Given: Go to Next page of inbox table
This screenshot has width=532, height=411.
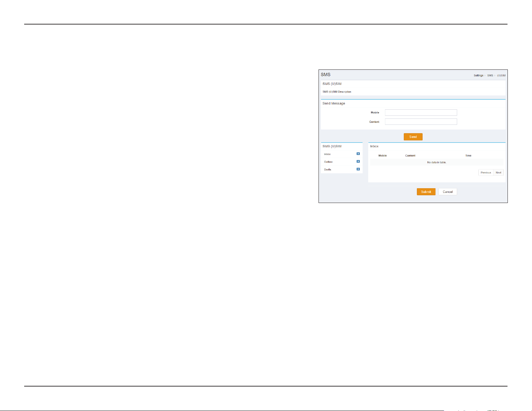Looking at the screenshot, I should pyautogui.click(x=498, y=172).
